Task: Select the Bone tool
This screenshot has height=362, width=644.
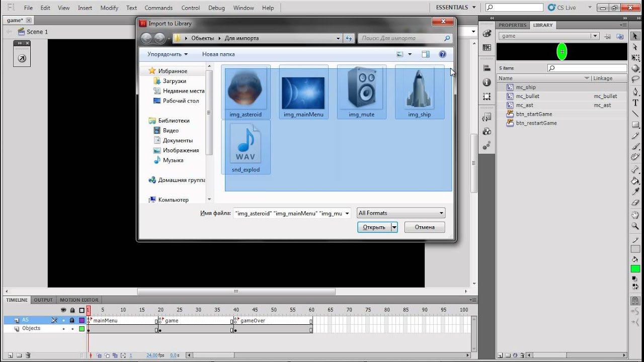Action: point(635,169)
